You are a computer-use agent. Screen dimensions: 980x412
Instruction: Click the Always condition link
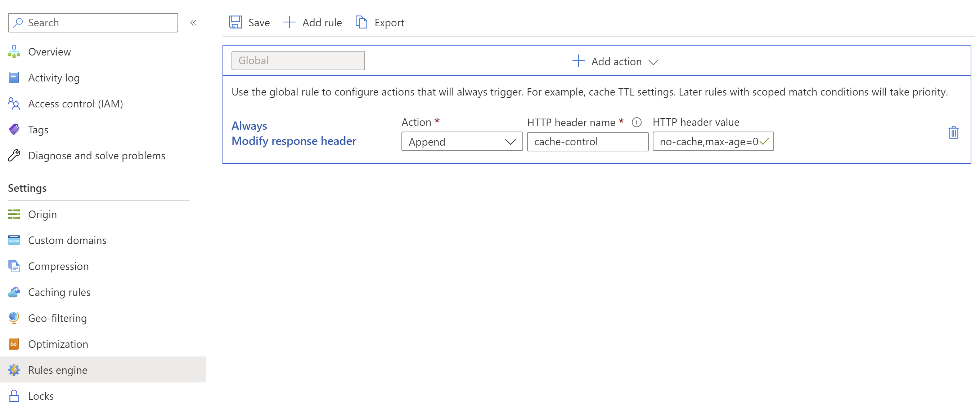(x=249, y=126)
